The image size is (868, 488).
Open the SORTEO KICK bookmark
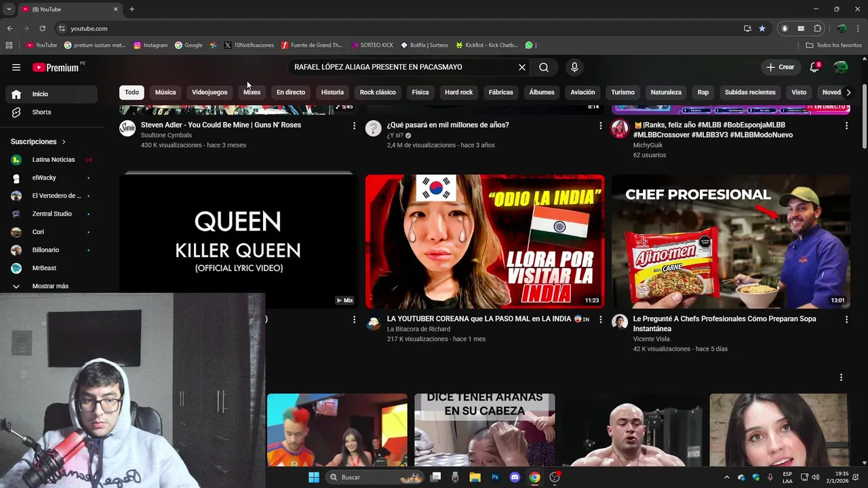[372, 45]
